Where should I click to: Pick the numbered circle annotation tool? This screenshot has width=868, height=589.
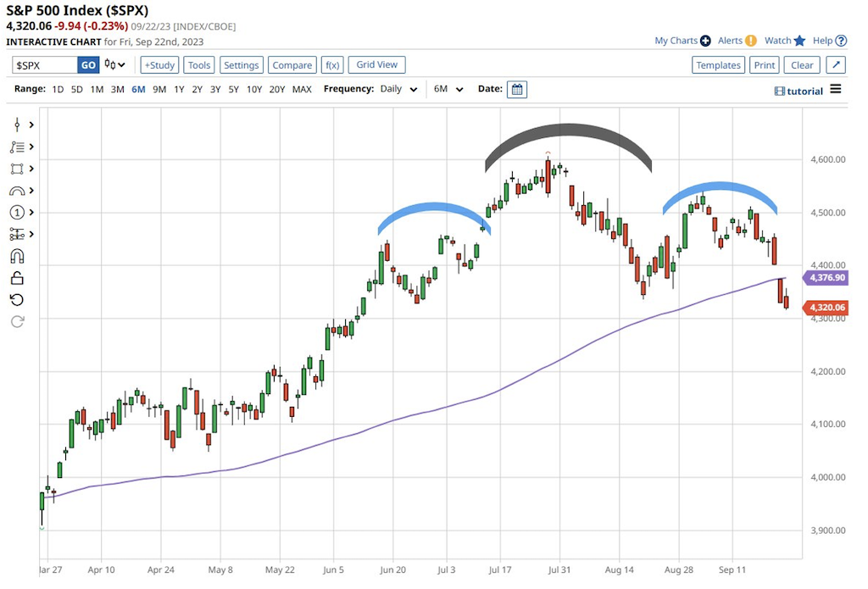16,212
